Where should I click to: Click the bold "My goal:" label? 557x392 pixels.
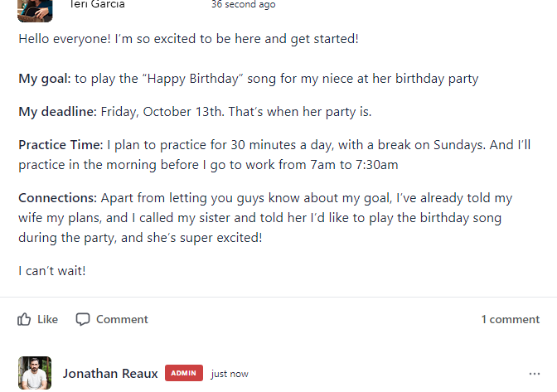[x=45, y=79]
